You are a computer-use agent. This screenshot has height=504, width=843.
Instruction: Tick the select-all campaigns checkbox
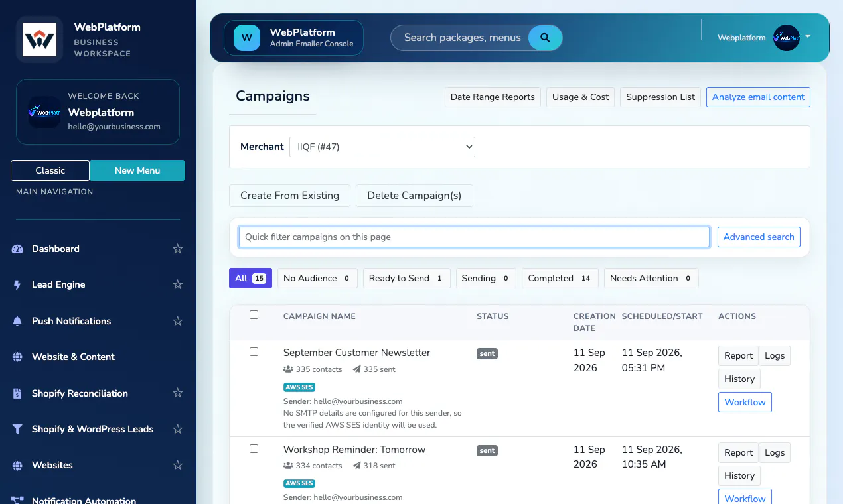pos(254,315)
